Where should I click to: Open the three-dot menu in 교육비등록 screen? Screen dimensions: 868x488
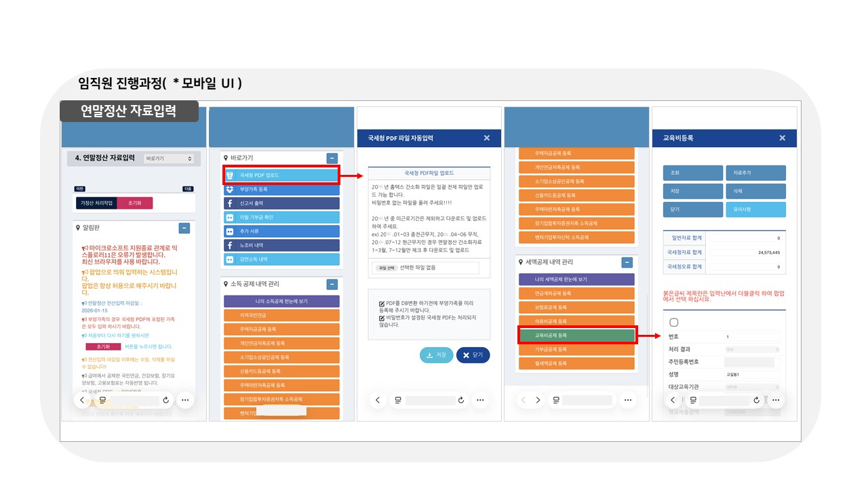[774, 400]
